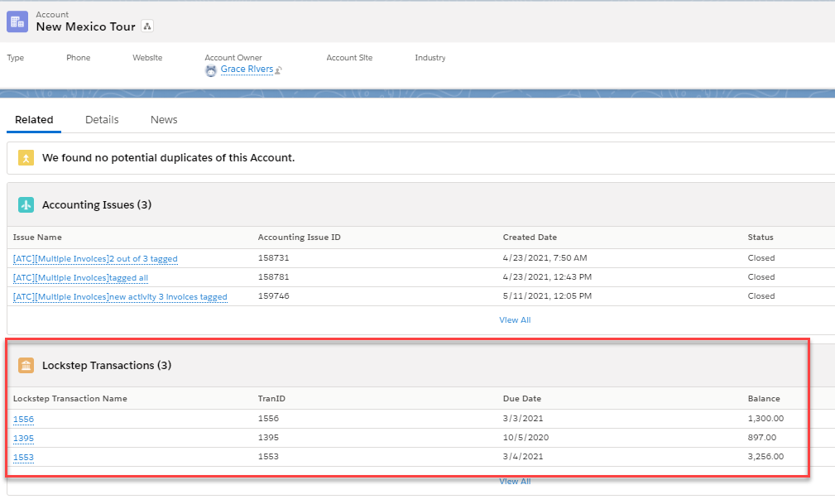Open Lockstep transaction 1556
Screen dimensions: 835x504
(23, 420)
